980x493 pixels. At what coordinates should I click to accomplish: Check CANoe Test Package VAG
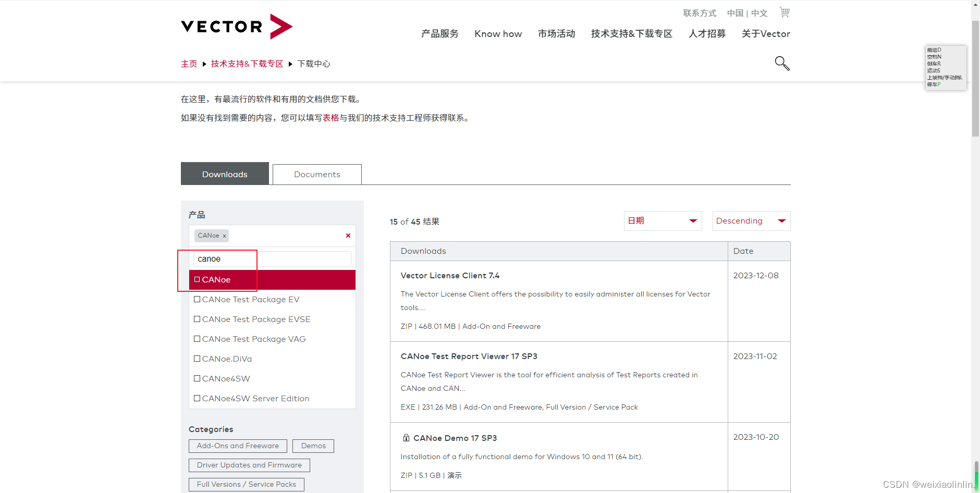click(197, 339)
